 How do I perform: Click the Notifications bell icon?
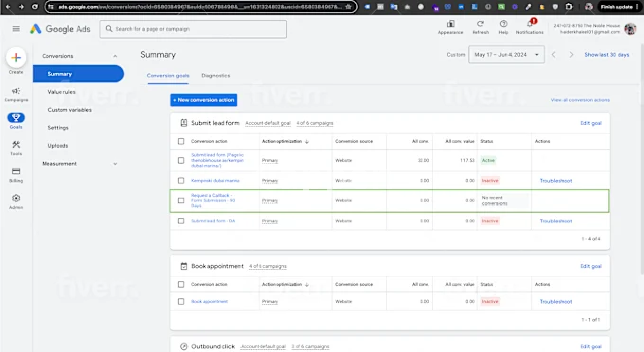click(530, 24)
